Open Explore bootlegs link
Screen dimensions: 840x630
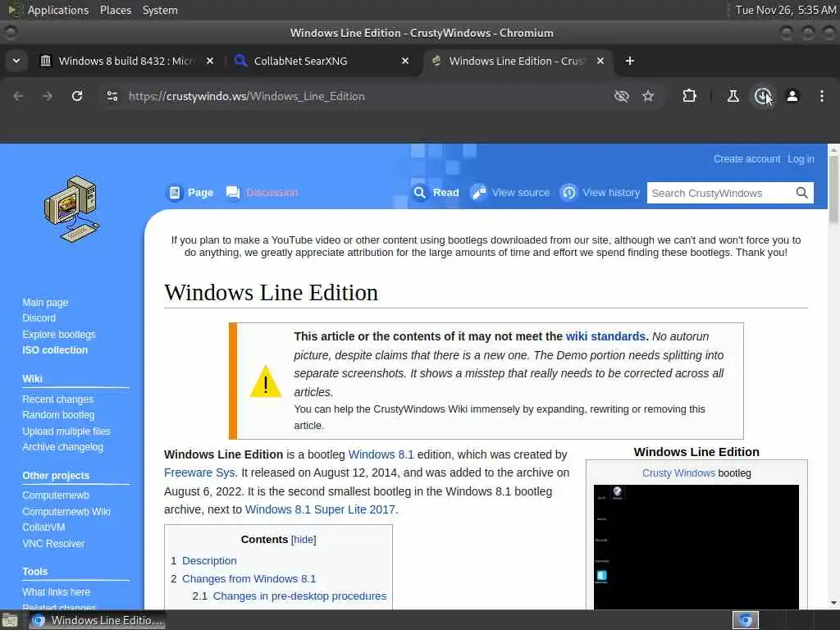[59, 335]
